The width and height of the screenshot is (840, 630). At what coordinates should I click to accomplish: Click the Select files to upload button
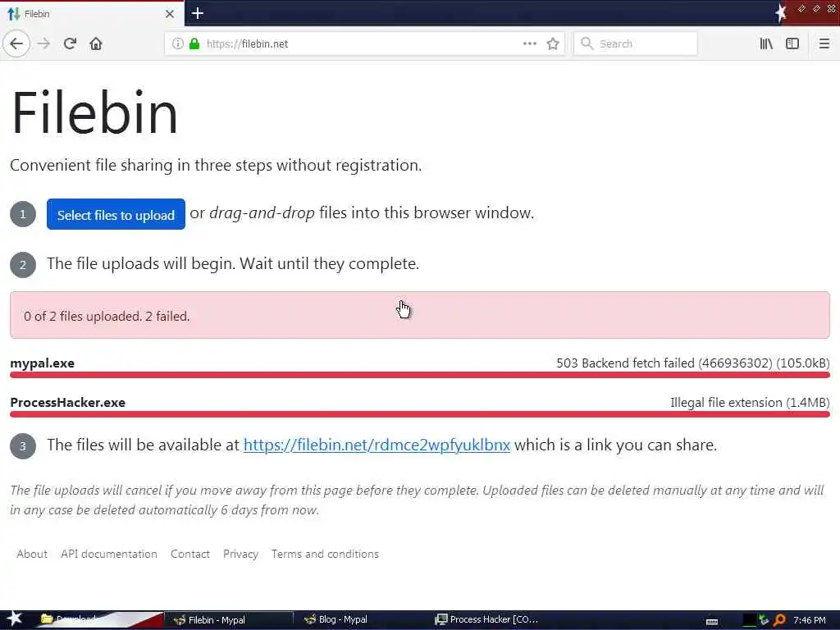[116, 214]
